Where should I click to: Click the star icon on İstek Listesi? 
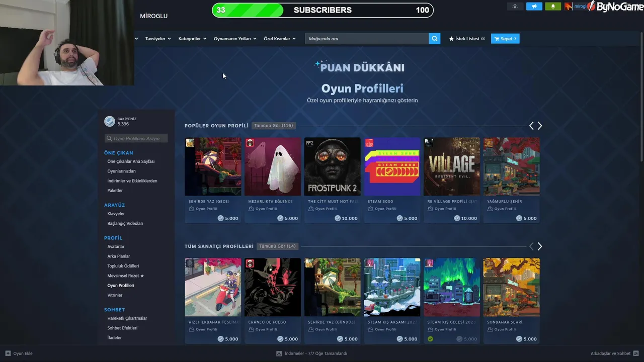tap(451, 39)
